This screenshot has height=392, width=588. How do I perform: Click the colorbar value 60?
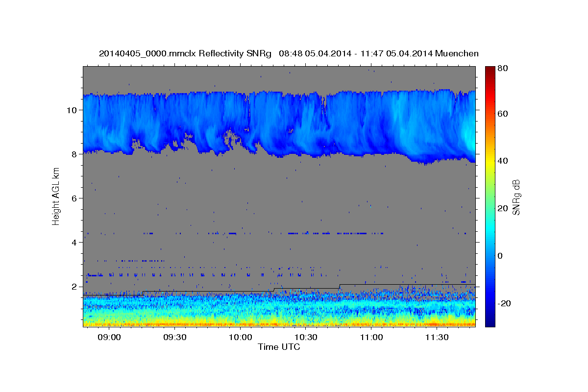502,114
